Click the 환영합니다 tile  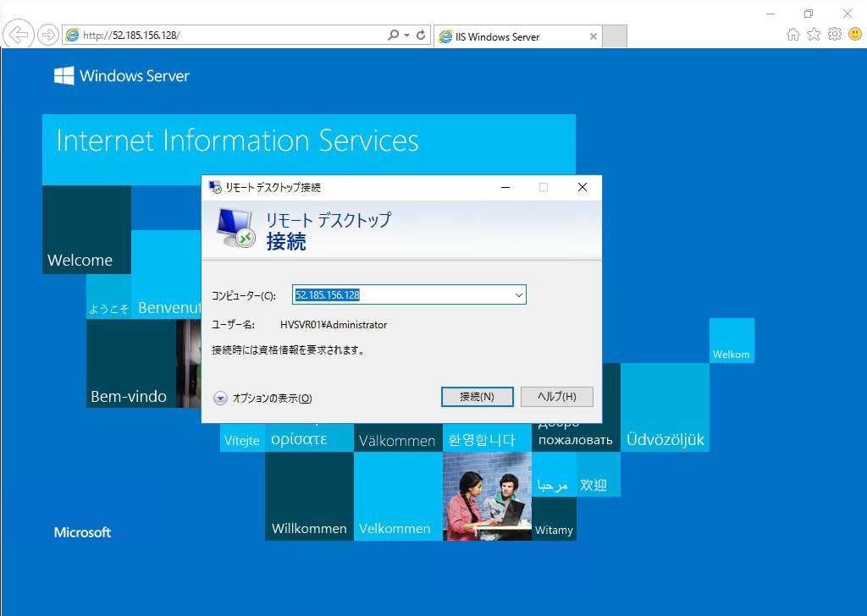click(x=487, y=438)
